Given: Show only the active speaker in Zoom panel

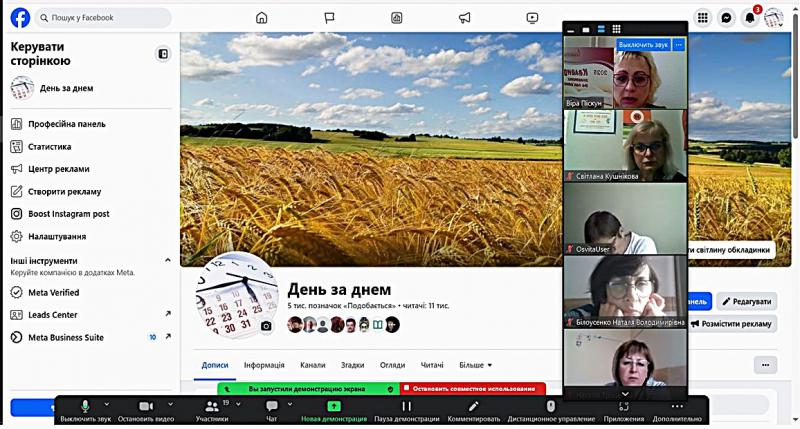Looking at the screenshot, I should [586, 30].
